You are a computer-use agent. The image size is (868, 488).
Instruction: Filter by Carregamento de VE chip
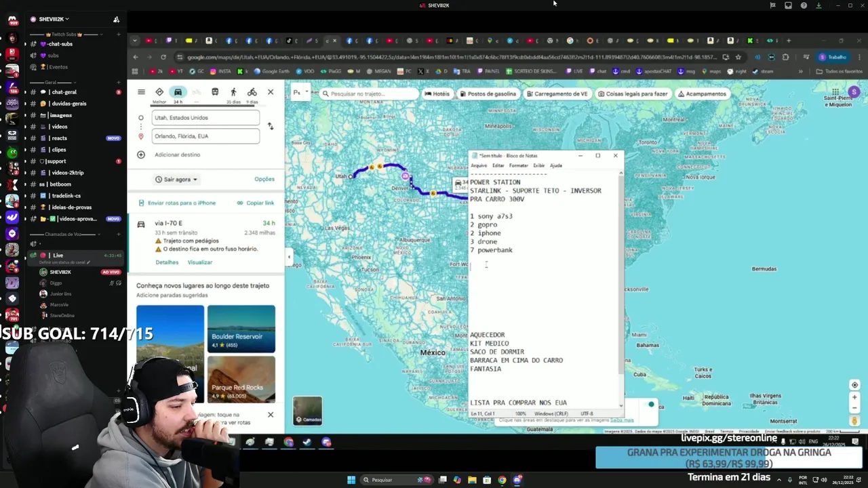pyautogui.click(x=557, y=94)
